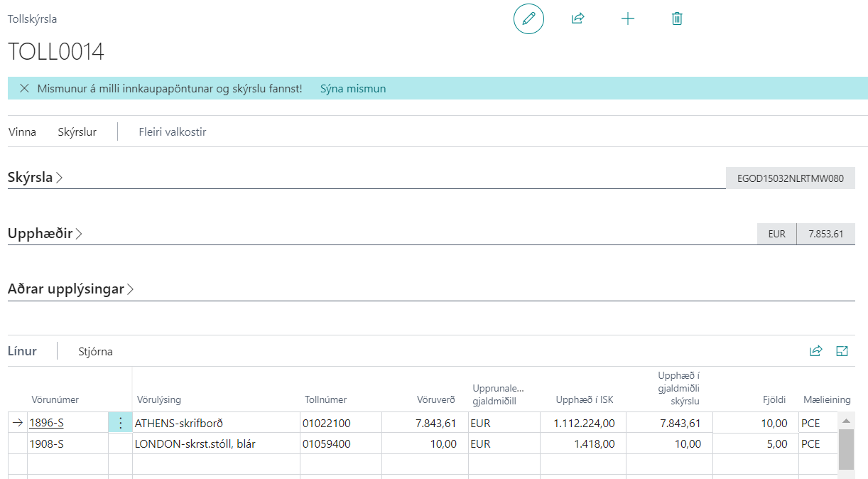The width and height of the screenshot is (868, 479).
Task: Open Fleiri valkostir menu
Action: coord(172,132)
